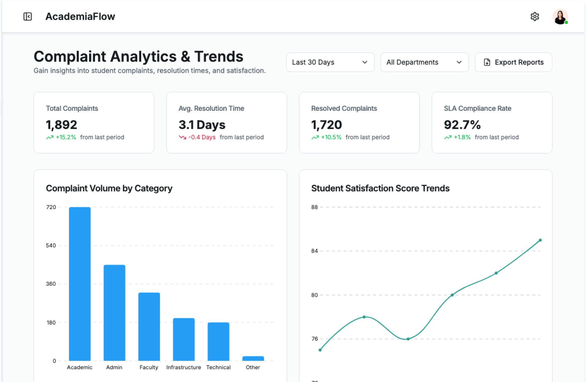Image resolution: width=588 pixels, height=382 pixels.
Task: Select the Admin category bar
Action: [114, 312]
